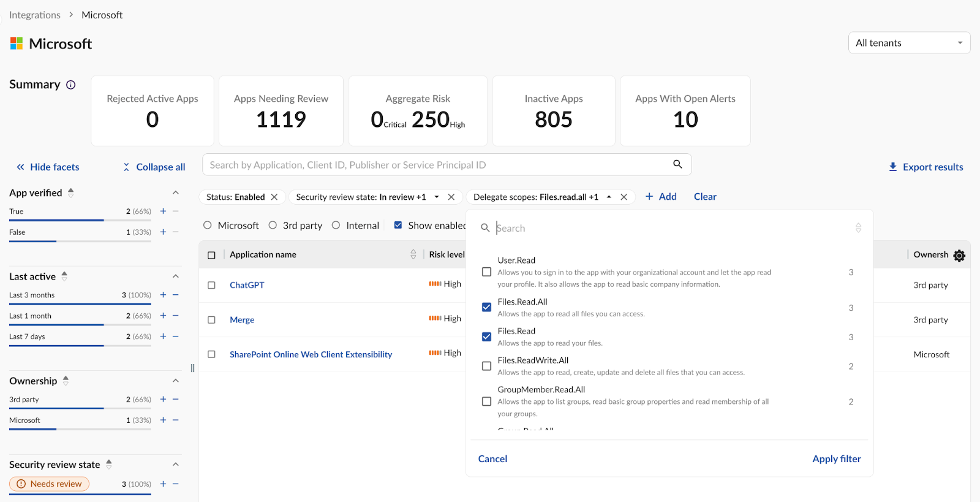
Task: Include Needs review facet value
Action: tap(163, 484)
